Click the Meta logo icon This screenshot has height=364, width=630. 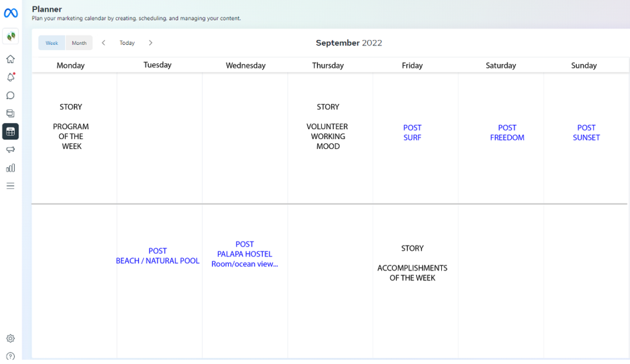point(11,14)
